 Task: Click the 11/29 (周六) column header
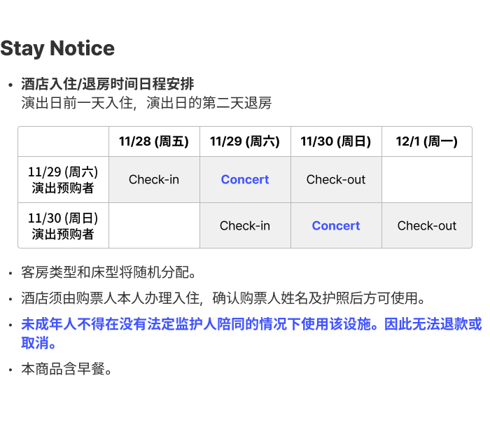[245, 141]
